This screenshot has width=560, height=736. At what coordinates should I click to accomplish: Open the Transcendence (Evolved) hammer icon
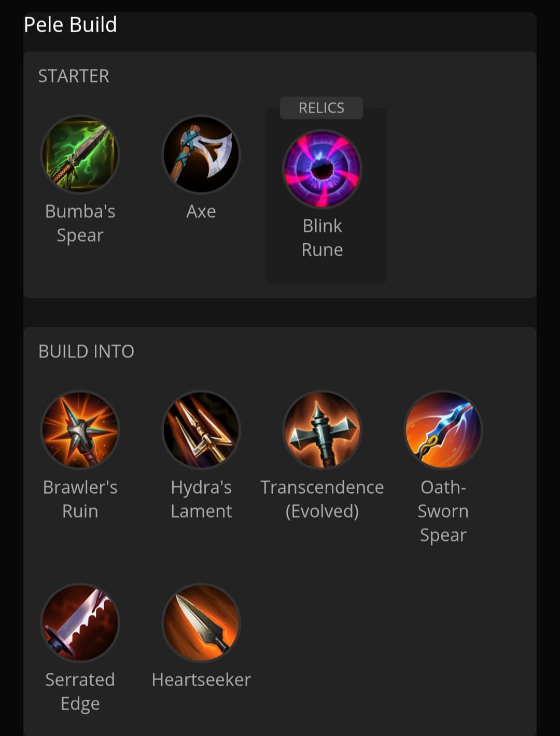[x=322, y=430]
